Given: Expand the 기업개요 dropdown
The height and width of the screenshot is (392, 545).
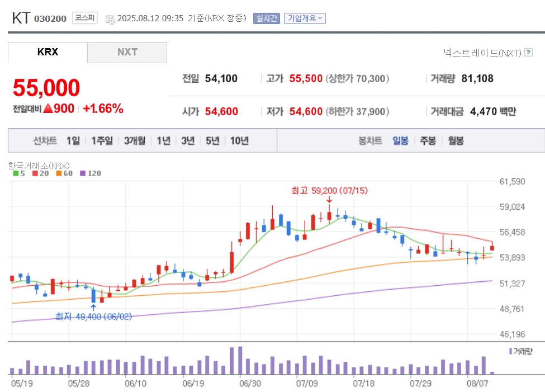Looking at the screenshot, I should (305, 18).
